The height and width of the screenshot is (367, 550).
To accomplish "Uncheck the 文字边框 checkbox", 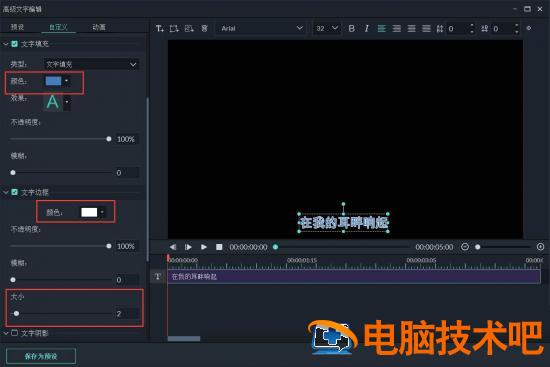I will (15, 192).
